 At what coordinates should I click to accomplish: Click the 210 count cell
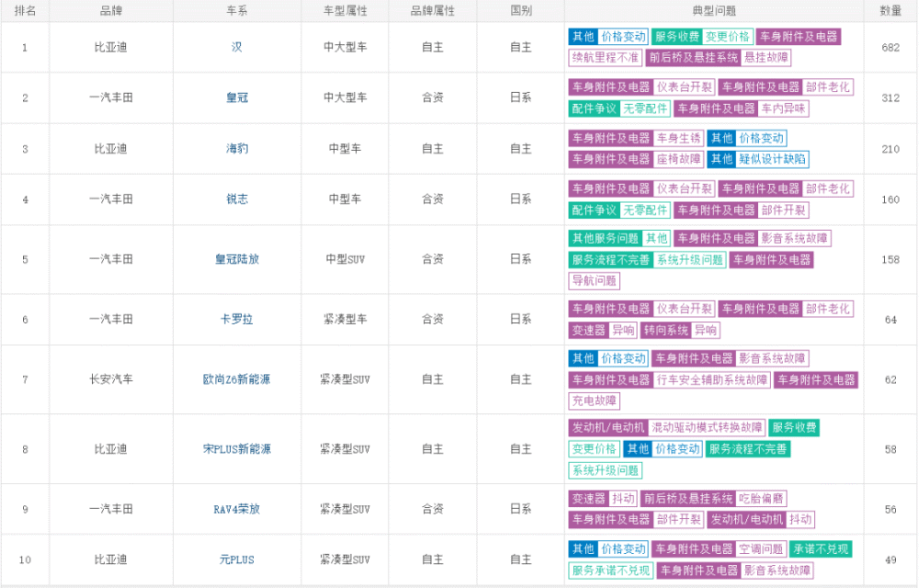891,149
